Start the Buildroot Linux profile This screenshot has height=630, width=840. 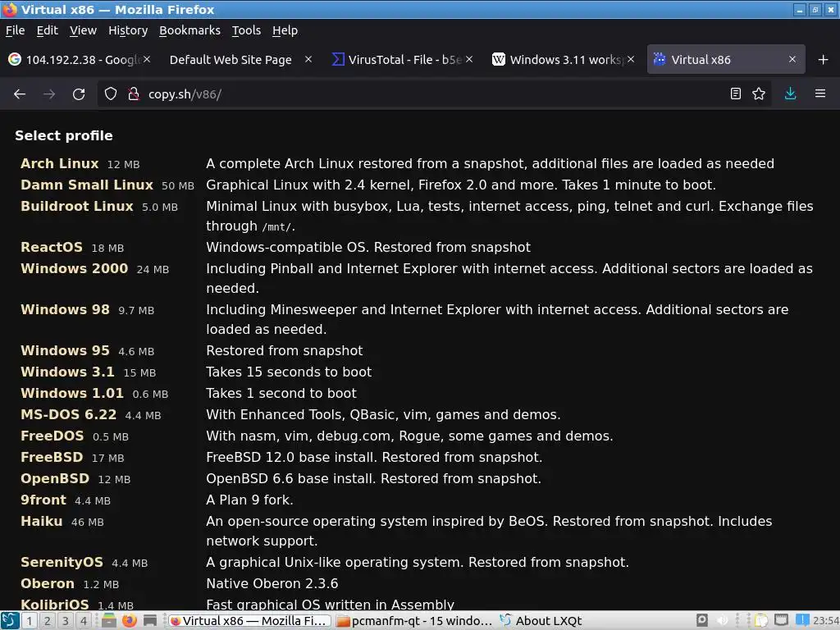[x=76, y=206]
